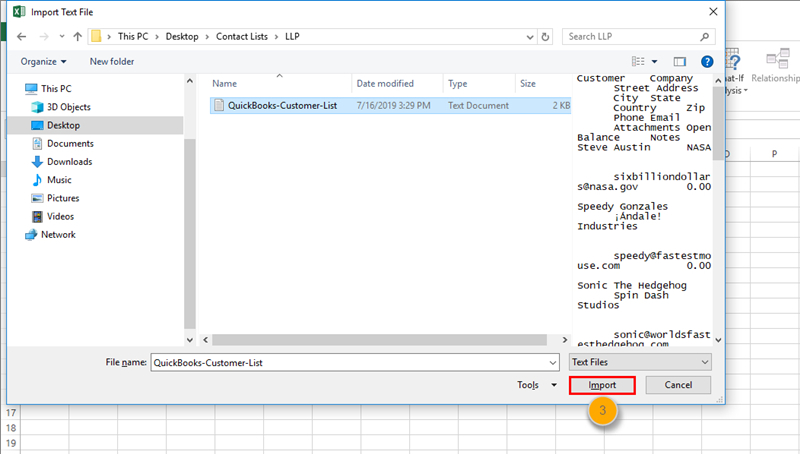Select 3D Objects in the sidebar
800x454 pixels.
click(x=68, y=107)
